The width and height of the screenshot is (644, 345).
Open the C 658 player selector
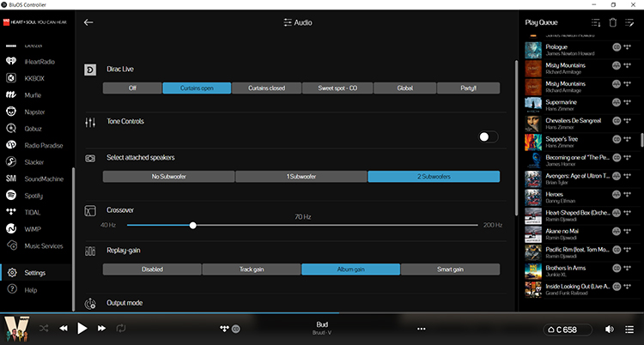pyautogui.click(x=569, y=329)
